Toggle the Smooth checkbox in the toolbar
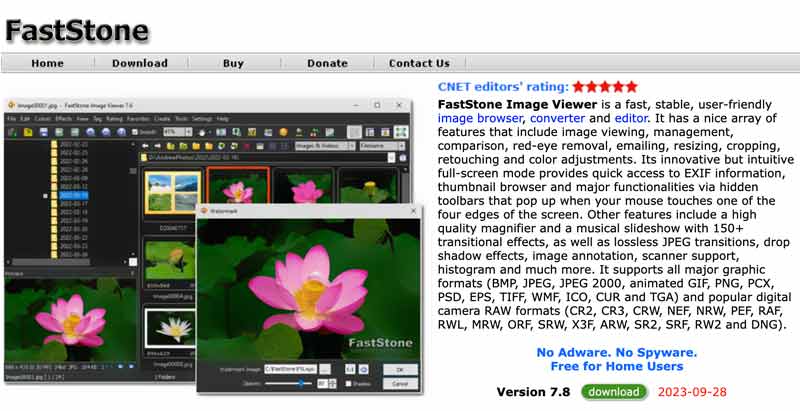800x411 pixels. (x=135, y=132)
